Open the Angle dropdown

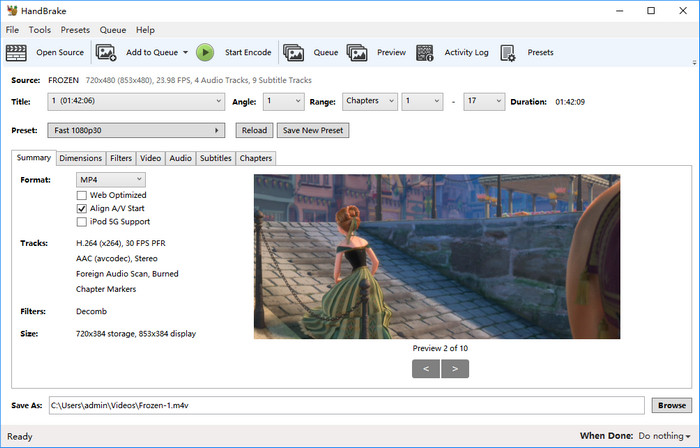[x=283, y=101]
